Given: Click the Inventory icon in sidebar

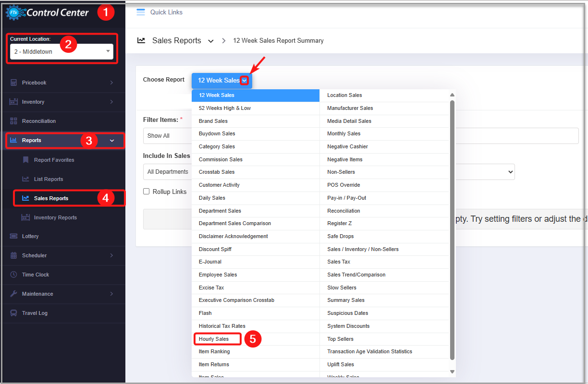Looking at the screenshot, I should pyautogui.click(x=13, y=102).
